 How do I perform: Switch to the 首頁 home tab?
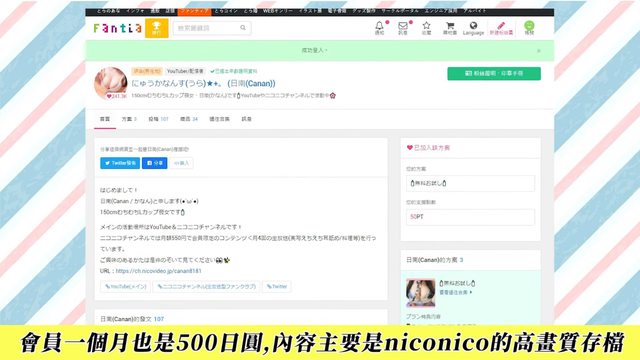point(105,119)
